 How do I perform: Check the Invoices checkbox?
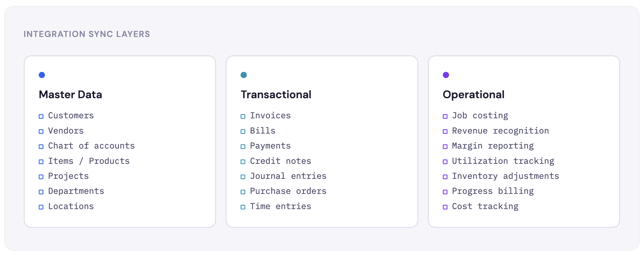(x=243, y=116)
